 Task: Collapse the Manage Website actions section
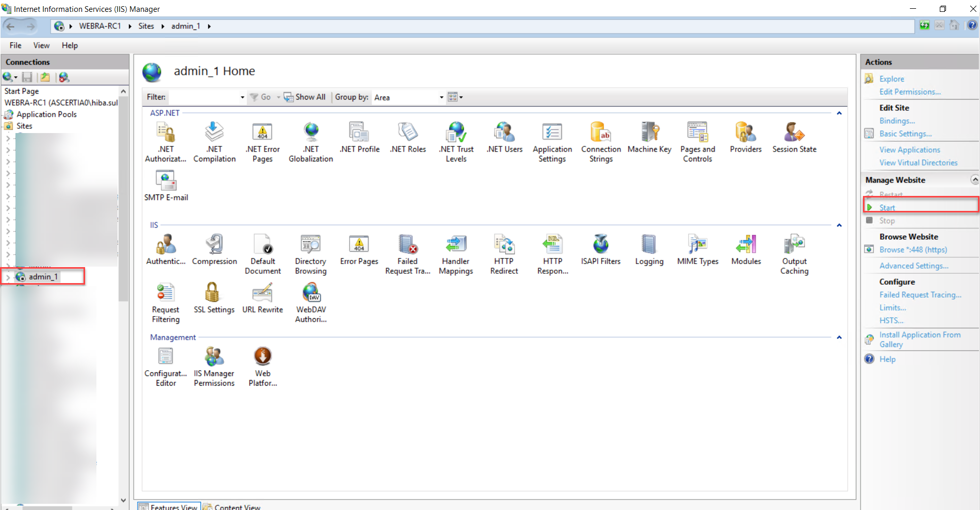(974, 179)
